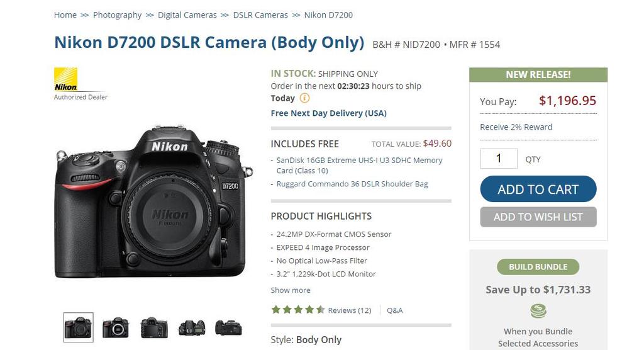
Task: Click the Add to Cart button
Action: click(x=538, y=189)
